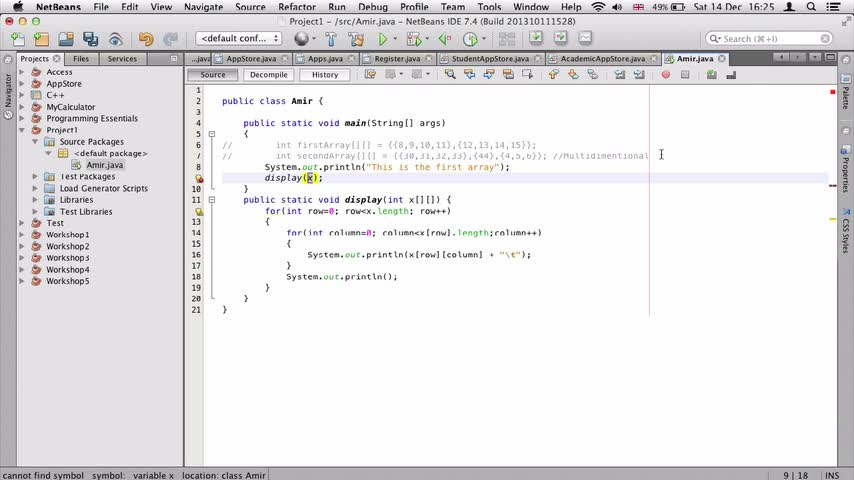The image size is (854, 480).
Task: Switch to the AppStore.java editor tab
Action: click(x=251, y=59)
